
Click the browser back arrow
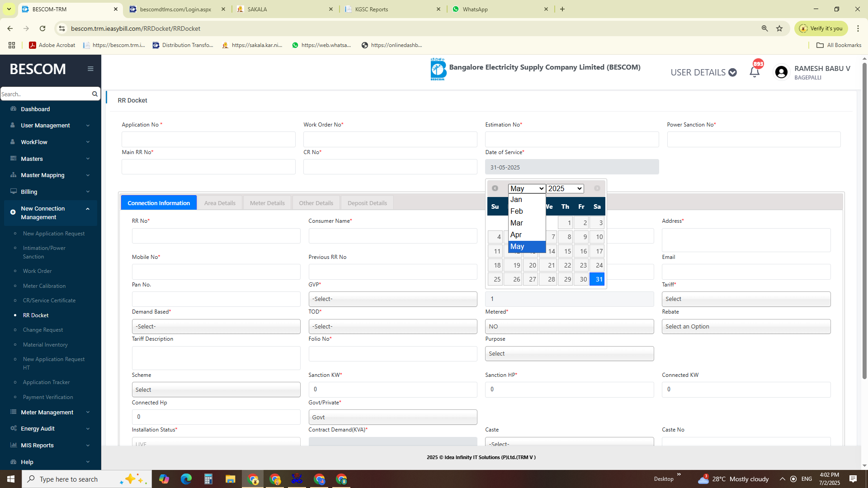pyautogui.click(x=10, y=28)
